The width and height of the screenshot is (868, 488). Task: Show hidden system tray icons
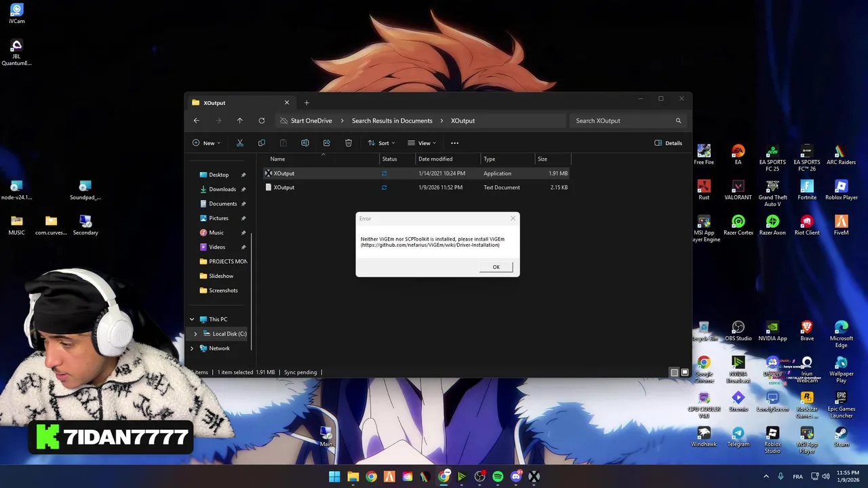pyautogui.click(x=766, y=476)
